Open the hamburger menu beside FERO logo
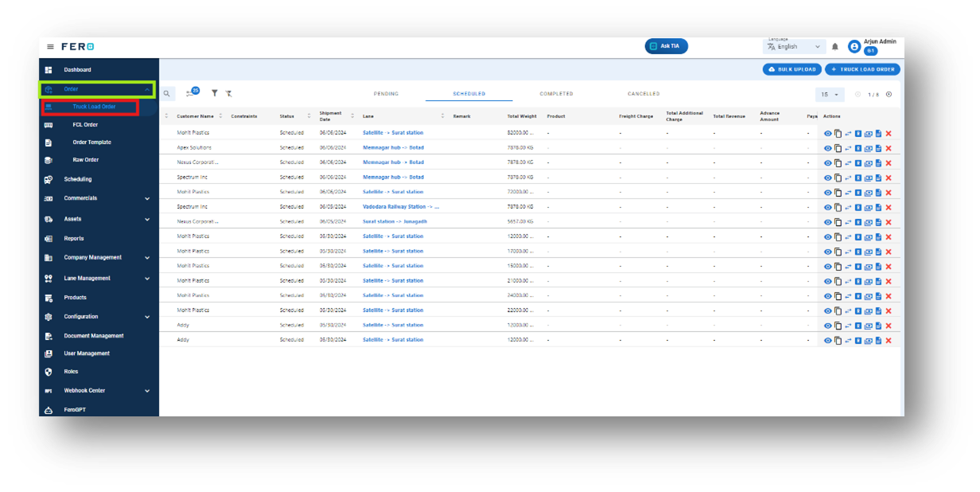The width and height of the screenshot is (980, 492). click(x=51, y=47)
